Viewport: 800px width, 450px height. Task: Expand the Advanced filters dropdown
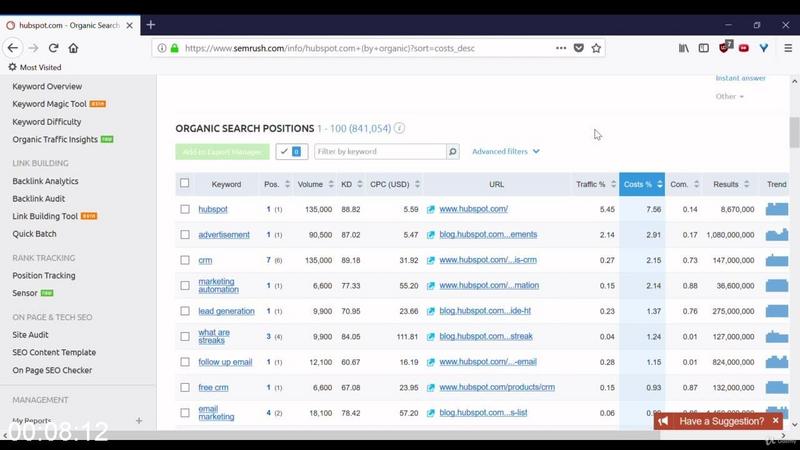click(506, 152)
